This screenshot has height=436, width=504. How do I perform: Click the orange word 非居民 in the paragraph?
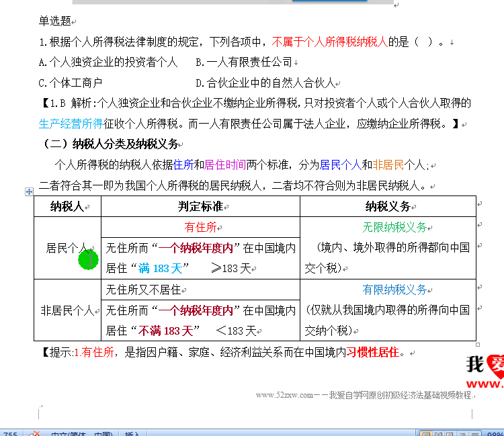pyautogui.click(x=388, y=165)
